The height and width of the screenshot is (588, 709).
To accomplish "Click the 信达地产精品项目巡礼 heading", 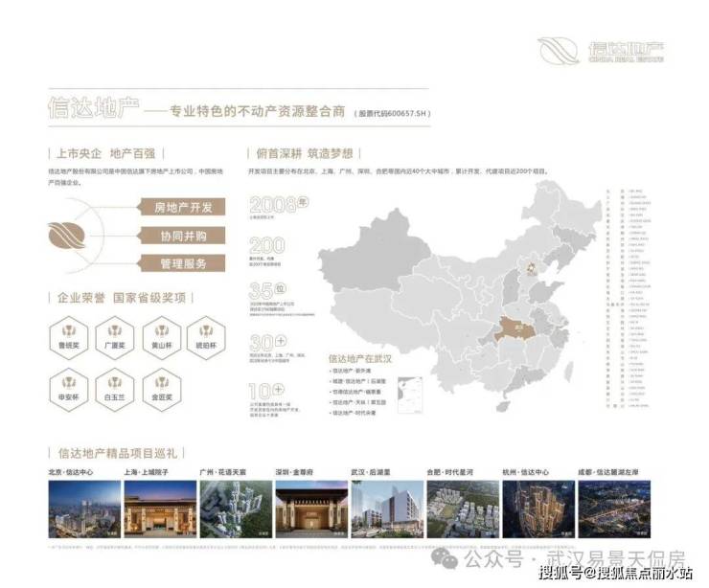I will 118,453.
